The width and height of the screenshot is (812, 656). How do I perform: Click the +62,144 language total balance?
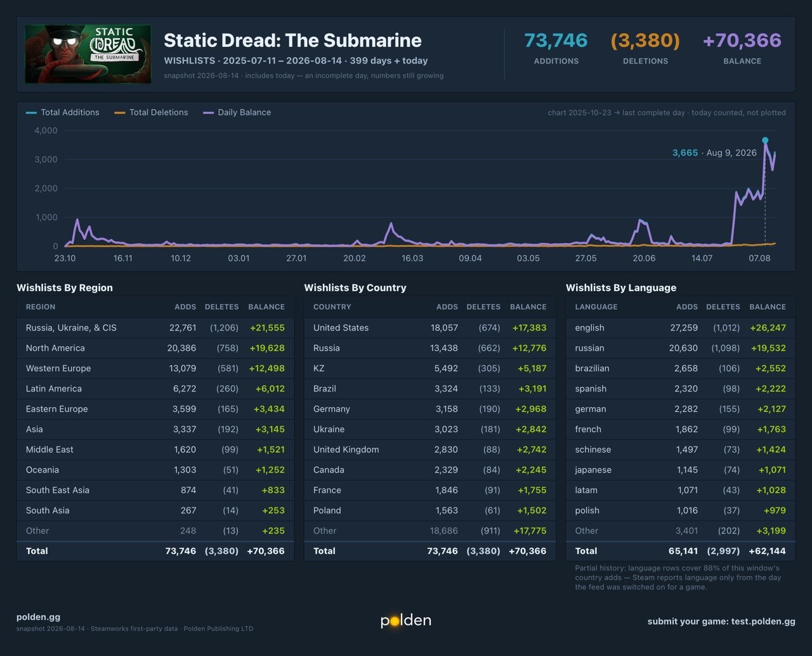pos(767,551)
